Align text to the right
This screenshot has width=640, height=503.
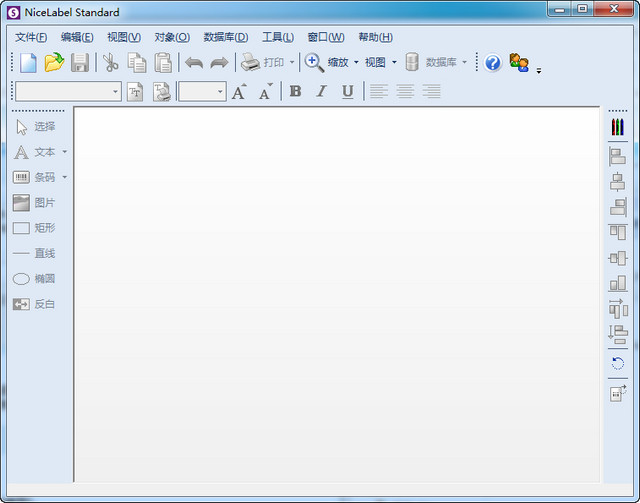pos(431,91)
